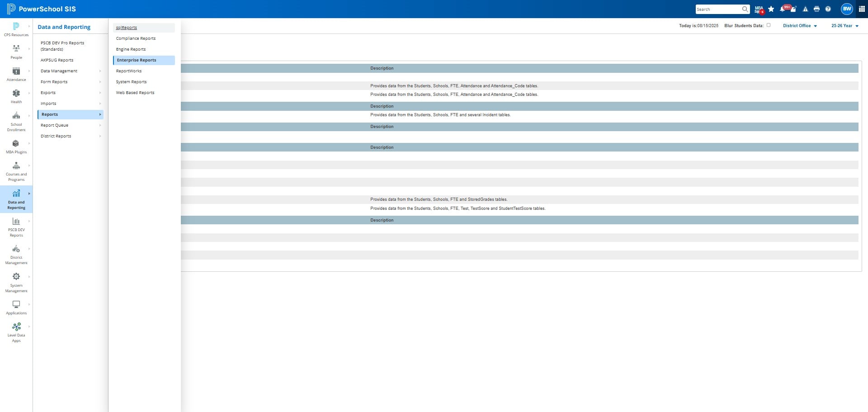Click the open-in-new-window icon in header

pos(793,9)
